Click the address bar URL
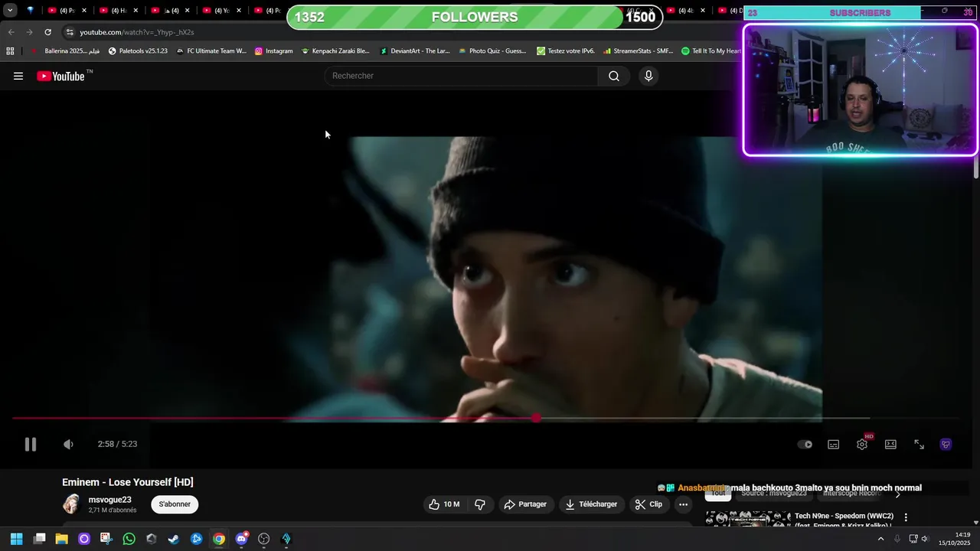The height and width of the screenshot is (551, 980). pos(137,32)
